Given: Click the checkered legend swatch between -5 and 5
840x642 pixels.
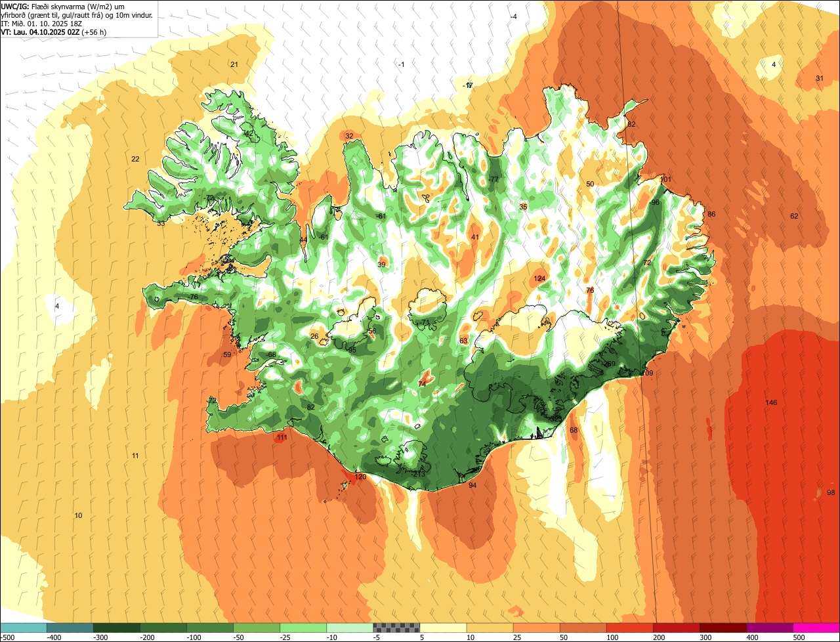Looking at the screenshot, I should (396, 628).
